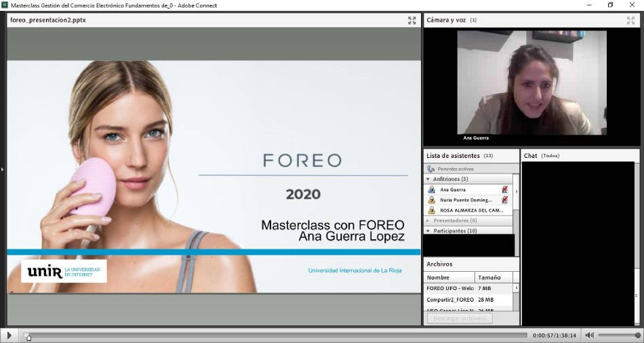644x343 pixels.
Task: Click the Adobe Connect app icon in title bar
Action: [x=5, y=5]
